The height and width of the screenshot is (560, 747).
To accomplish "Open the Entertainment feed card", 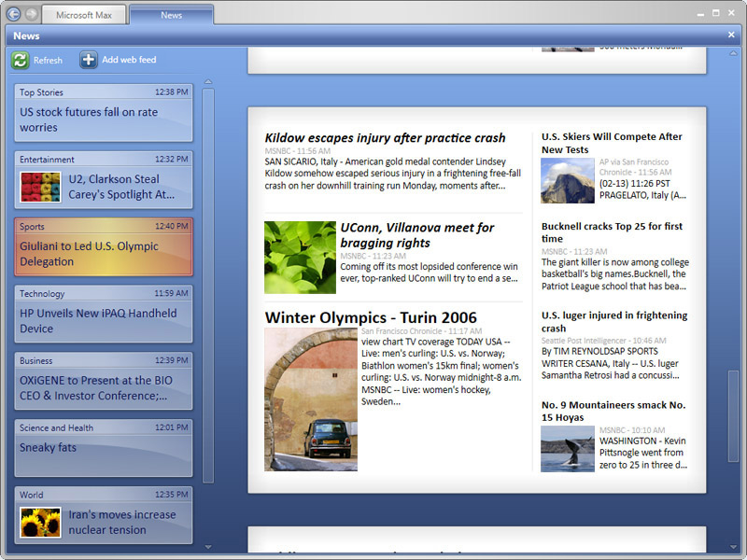I will pyautogui.click(x=104, y=180).
